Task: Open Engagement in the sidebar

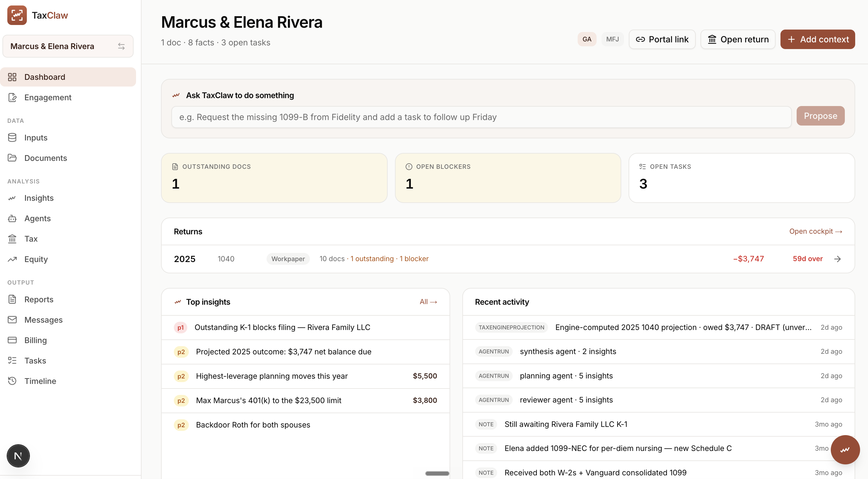Action: [x=68, y=97]
